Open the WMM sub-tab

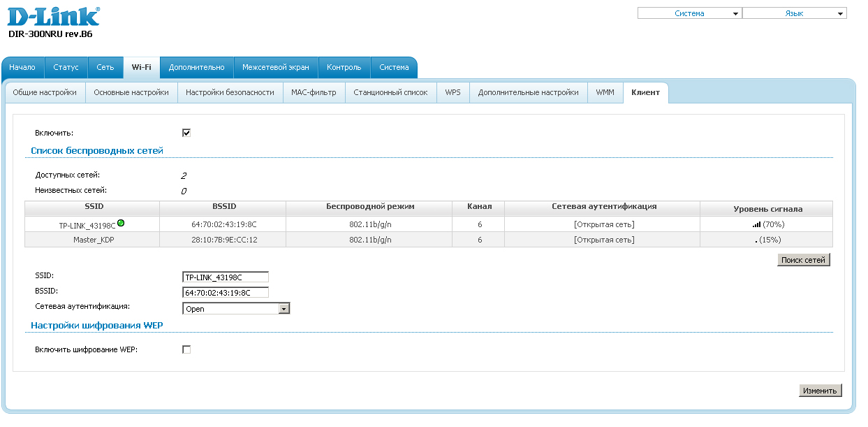coord(605,92)
